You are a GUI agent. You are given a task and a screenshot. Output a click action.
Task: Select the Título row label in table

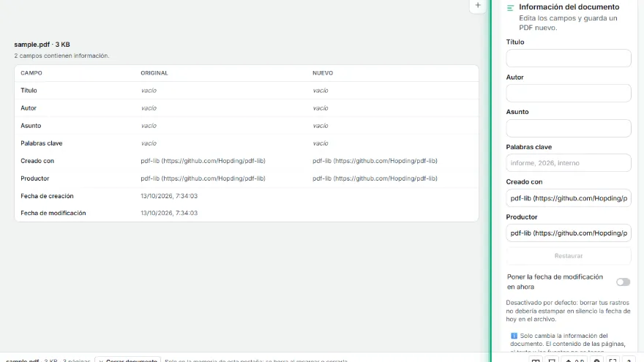tap(29, 90)
